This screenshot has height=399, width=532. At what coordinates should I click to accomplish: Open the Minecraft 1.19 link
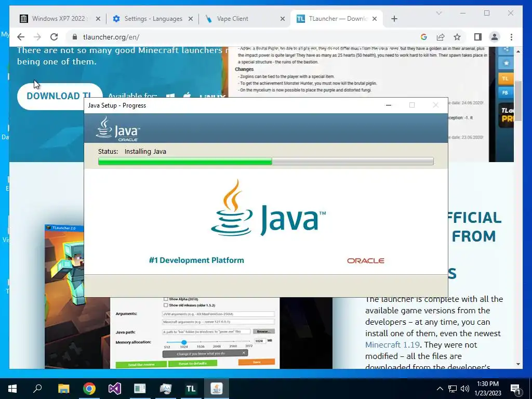(x=393, y=345)
